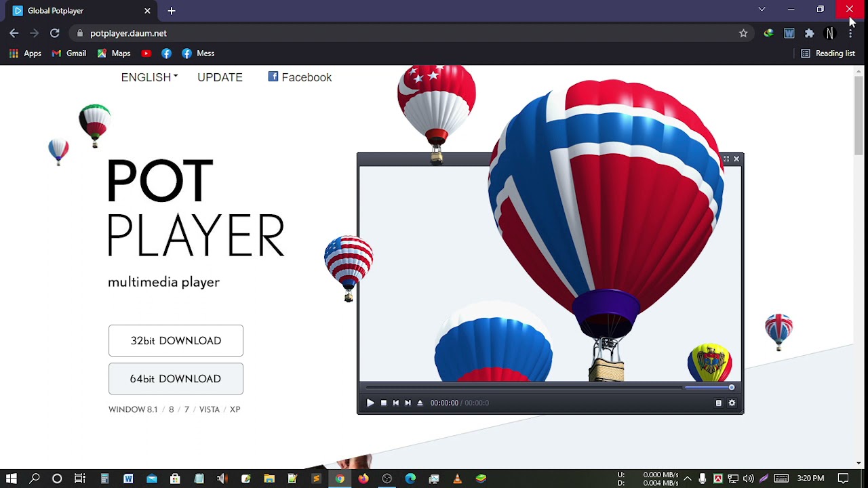
Task: Open Windows search on taskbar
Action: point(35,479)
